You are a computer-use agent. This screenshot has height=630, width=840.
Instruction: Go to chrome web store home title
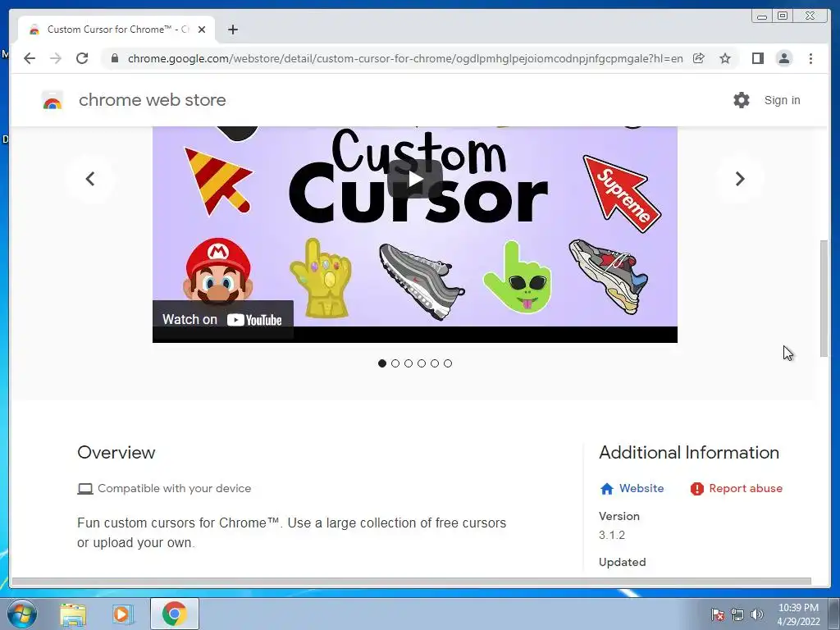pyautogui.click(x=152, y=100)
